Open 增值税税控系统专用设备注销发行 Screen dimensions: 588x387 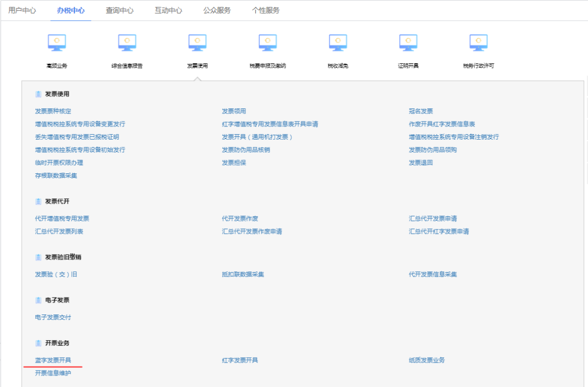coord(454,137)
